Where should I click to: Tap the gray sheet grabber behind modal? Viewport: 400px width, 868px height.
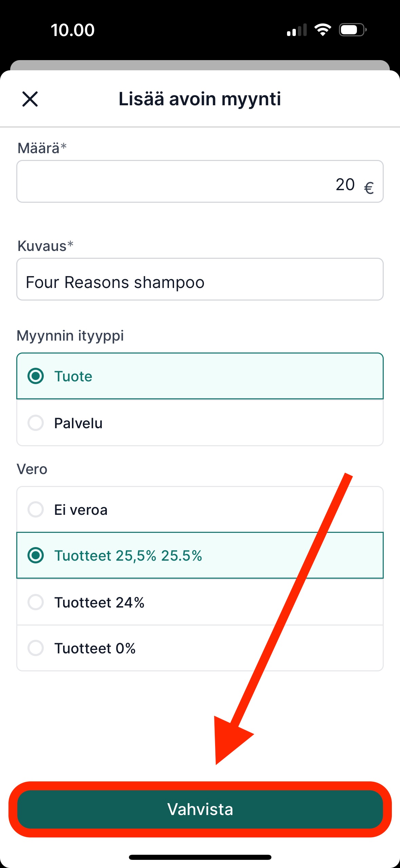(200, 65)
